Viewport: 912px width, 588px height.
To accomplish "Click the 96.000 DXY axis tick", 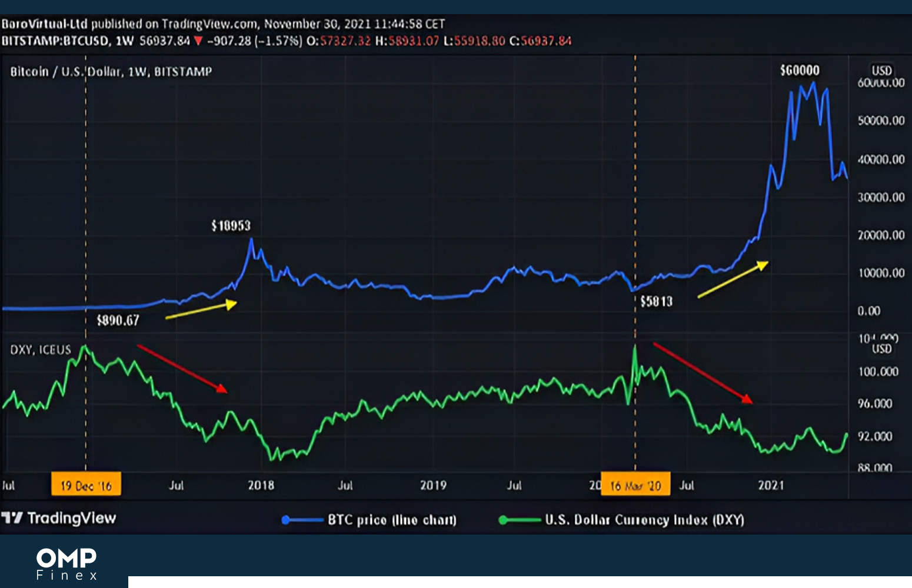I will (x=875, y=404).
